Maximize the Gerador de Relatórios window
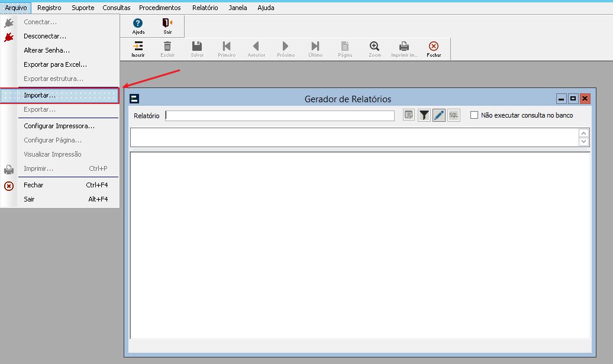The width and height of the screenshot is (613, 364). point(573,99)
